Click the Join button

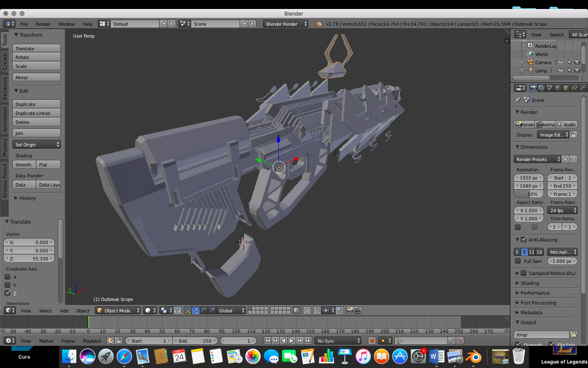36,133
